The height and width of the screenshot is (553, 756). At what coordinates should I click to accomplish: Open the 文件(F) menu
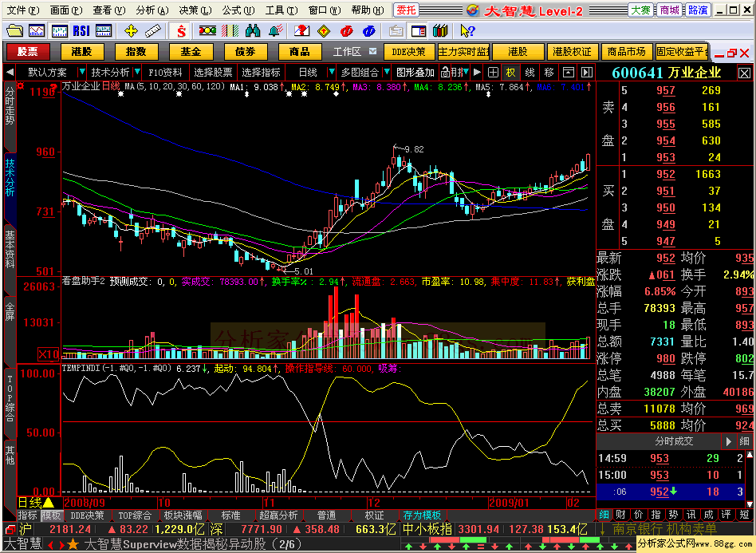pyautogui.click(x=22, y=10)
